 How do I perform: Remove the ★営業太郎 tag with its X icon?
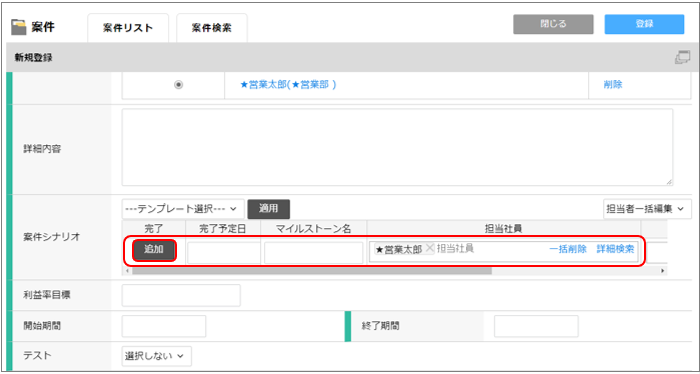tap(429, 249)
